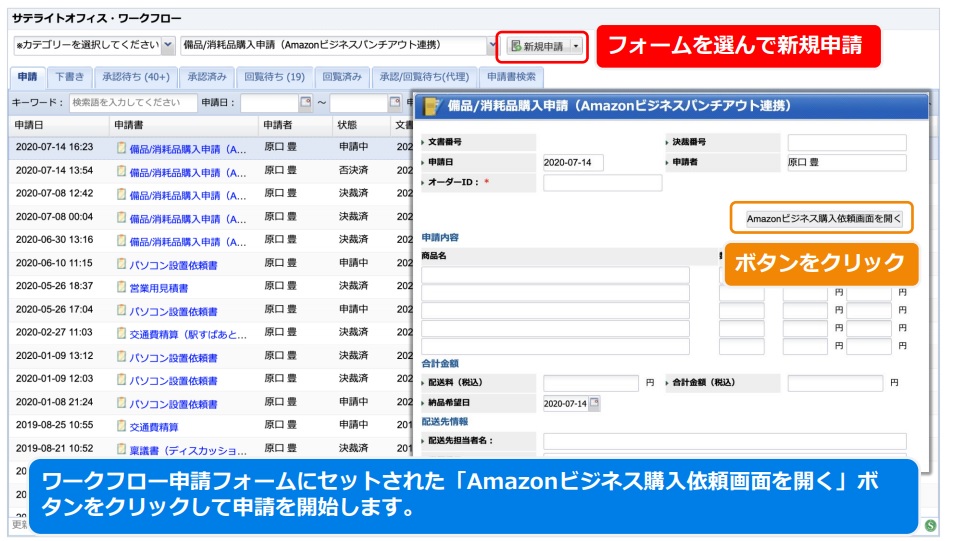Image resolution: width=953 pixels, height=541 pixels.
Task: Sort by the 申請日 column header
Action: click(60, 125)
